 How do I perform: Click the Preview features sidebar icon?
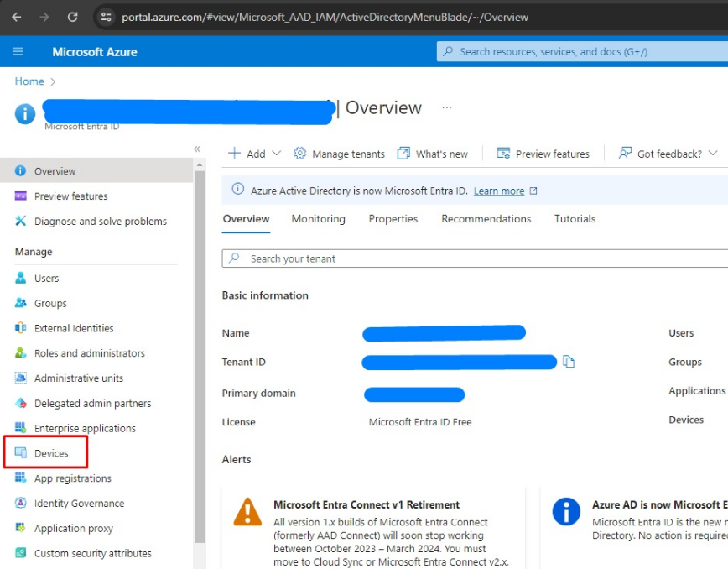coord(20,196)
